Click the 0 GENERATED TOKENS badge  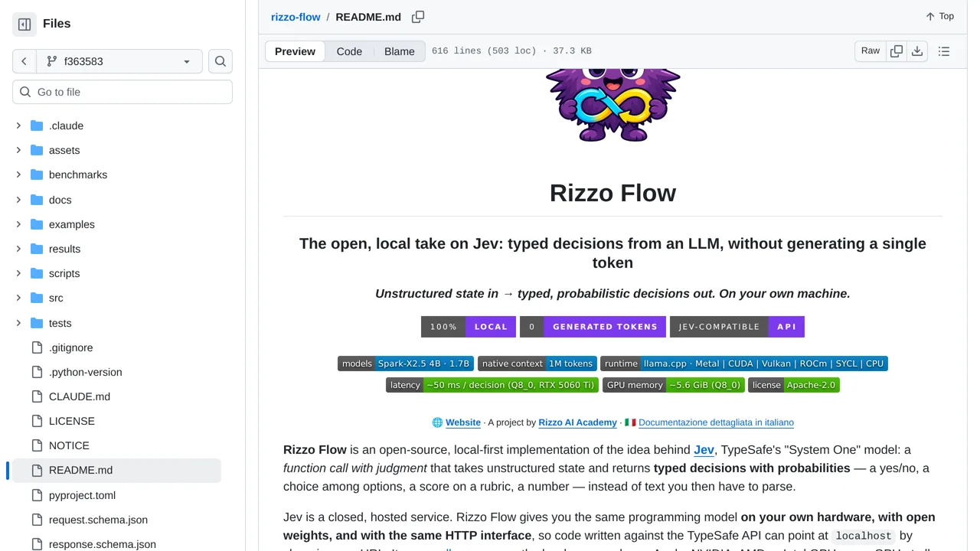[593, 327]
